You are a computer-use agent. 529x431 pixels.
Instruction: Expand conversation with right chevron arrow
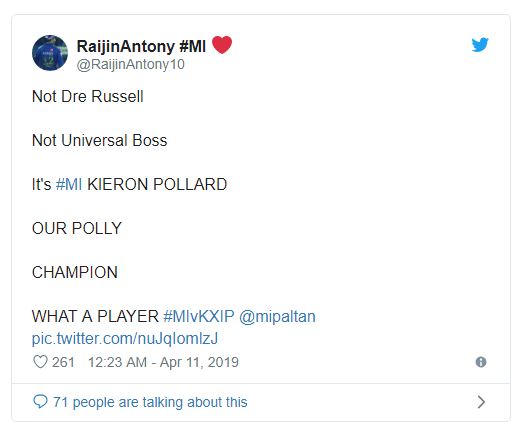(x=481, y=402)
